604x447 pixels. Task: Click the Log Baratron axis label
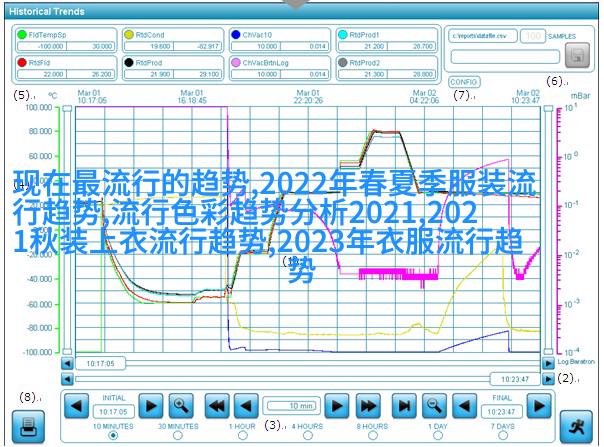click(x=576, y=361)
